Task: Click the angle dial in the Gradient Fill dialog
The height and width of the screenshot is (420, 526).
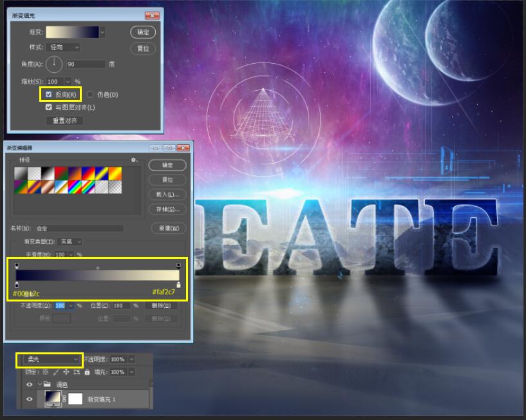Action: pos(54,64)
